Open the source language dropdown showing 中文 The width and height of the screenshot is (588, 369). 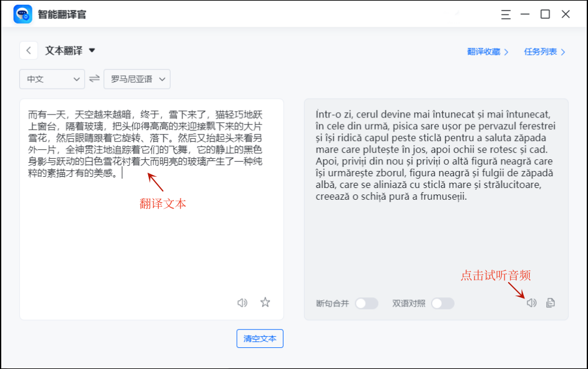(52, 79)
